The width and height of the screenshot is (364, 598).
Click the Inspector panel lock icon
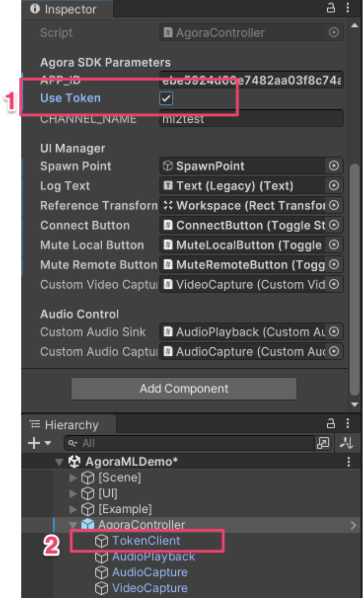331,8
